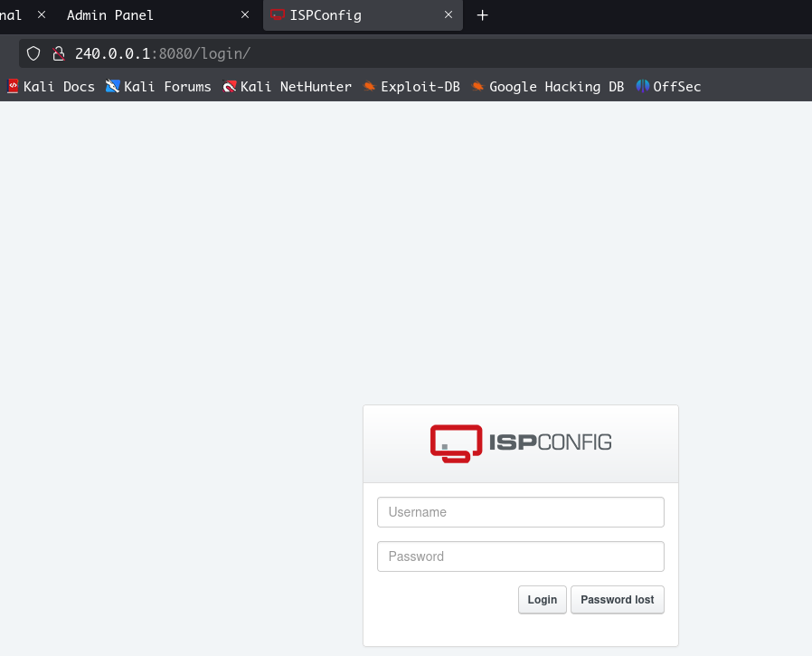Click the Login button
The width and height of the screenshot is (812, 656).
coord(543,600)
